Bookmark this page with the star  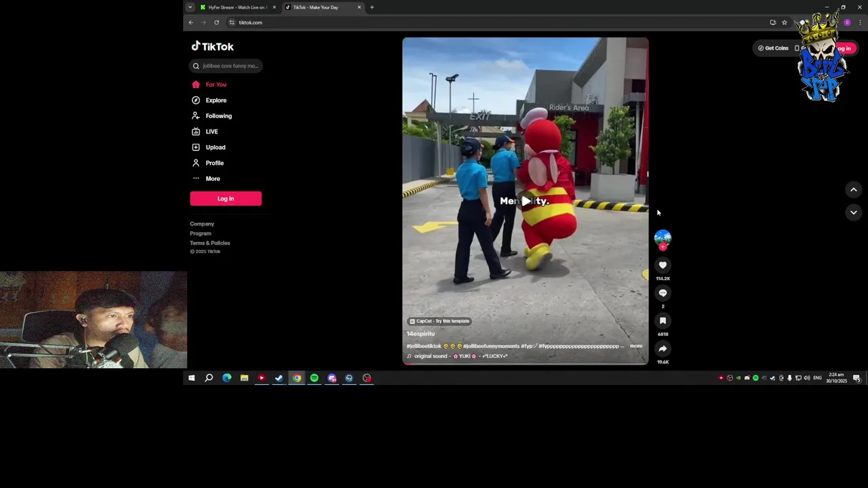[785, 22]
